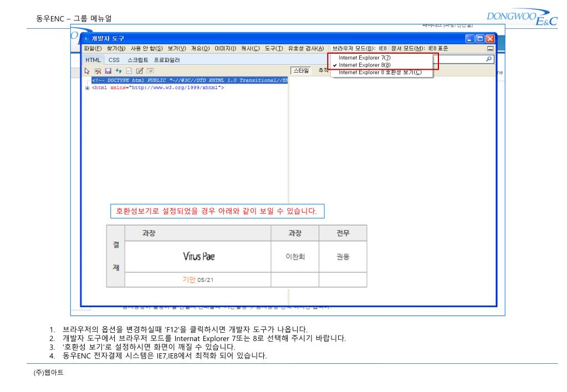Click the 동우ENC – 그룹 메뉴얼 header text
This screenshot has height=392, width=567.
point(74,18)
